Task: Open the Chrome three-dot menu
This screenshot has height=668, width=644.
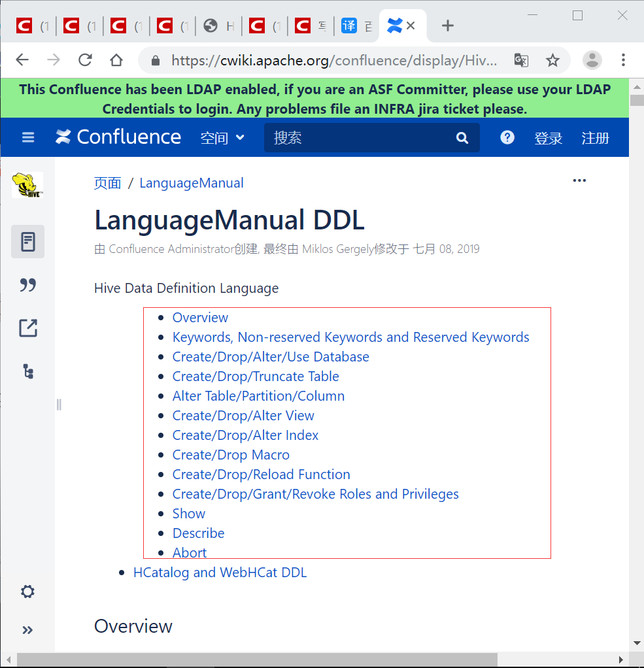Action: click(x=623, y=60)
